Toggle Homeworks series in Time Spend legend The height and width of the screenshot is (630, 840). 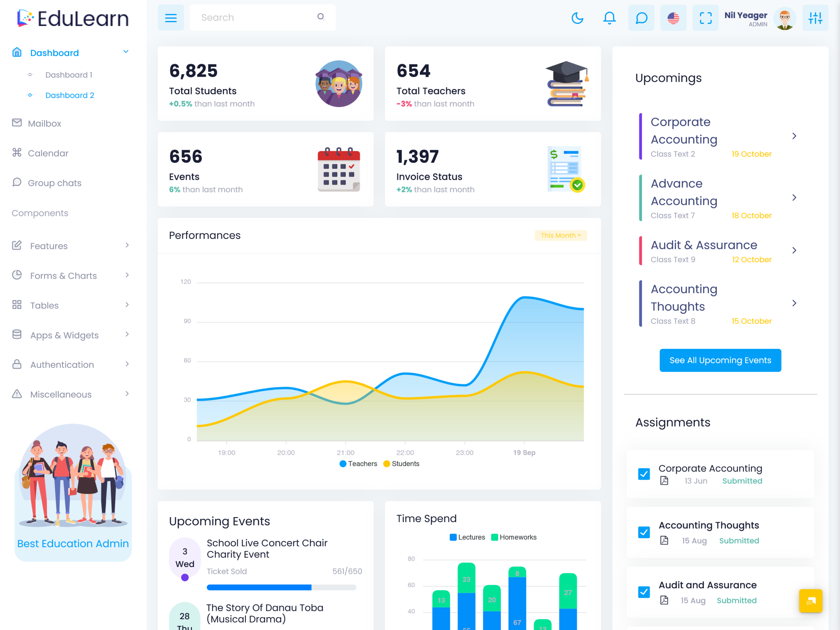pyautogui.click(x=514, y=537)
